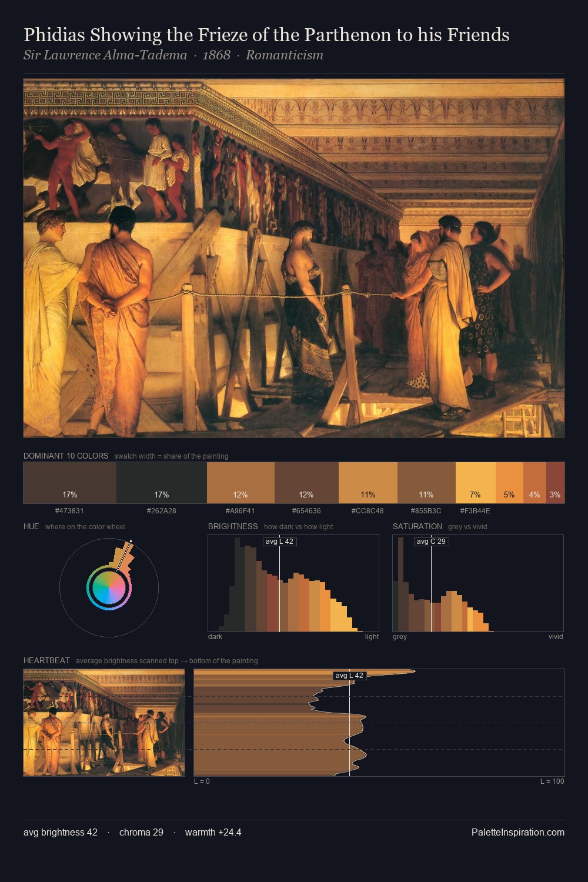Click the 'dark' axis label

point(215,637)
